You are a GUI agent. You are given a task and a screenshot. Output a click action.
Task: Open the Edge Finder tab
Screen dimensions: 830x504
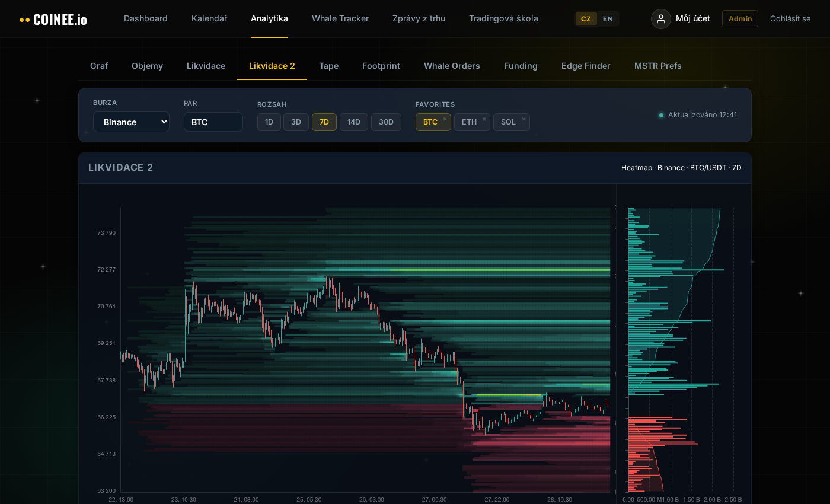coord(586,66)
